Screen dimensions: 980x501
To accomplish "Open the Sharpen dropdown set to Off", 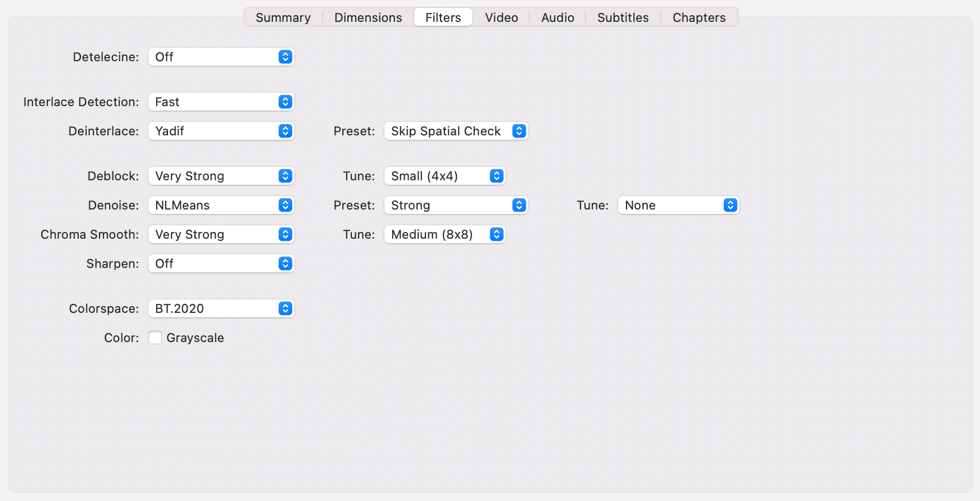I will (221, 263).
